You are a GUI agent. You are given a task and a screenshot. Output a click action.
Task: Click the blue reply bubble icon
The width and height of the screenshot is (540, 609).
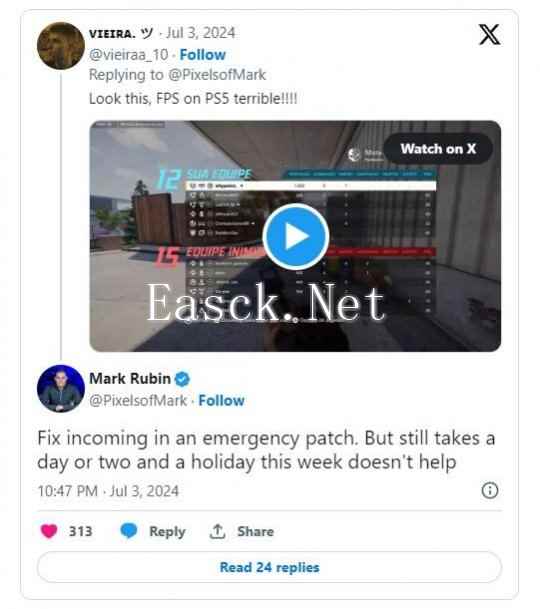129,531
